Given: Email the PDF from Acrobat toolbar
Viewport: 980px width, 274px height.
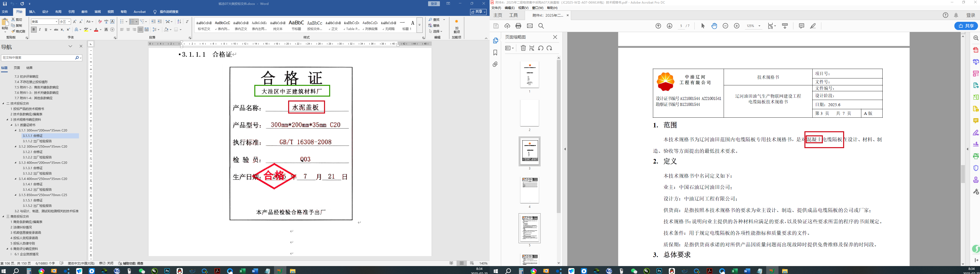Looking at the screenshot, I should coord(530,26).
